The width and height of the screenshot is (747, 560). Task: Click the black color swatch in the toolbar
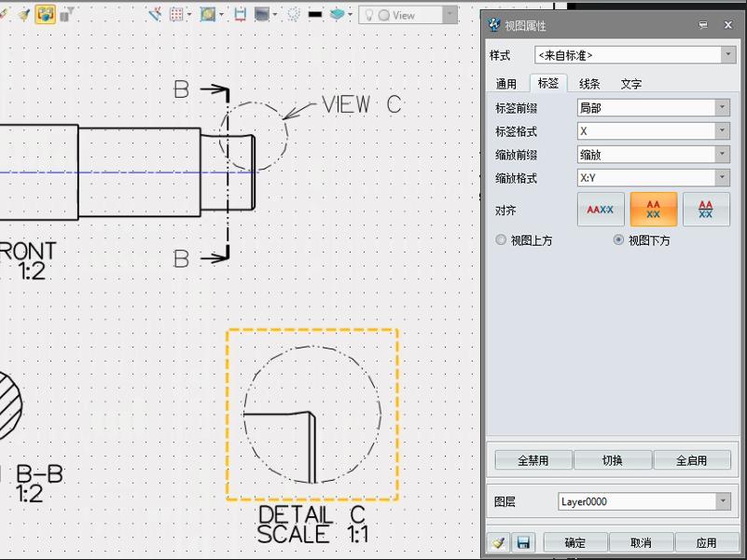314,13
